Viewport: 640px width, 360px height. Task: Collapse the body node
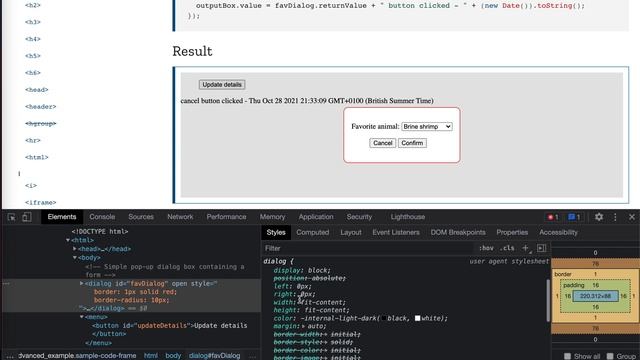75,258
